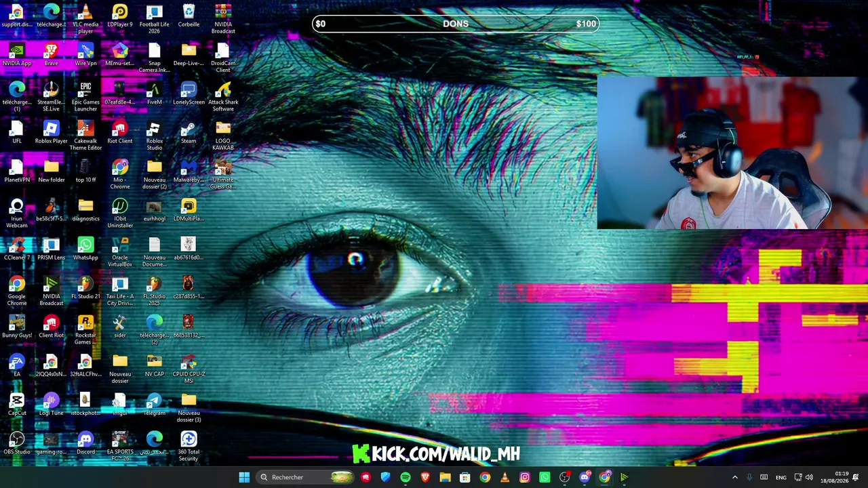Screen dimensions: 868x488
Task: Open the notifications bell in tray
Action: [x=856, y=477]
